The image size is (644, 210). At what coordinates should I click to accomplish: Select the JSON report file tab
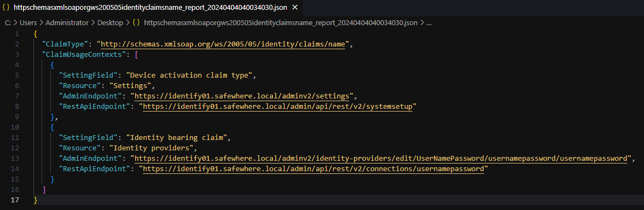point(150,8)
